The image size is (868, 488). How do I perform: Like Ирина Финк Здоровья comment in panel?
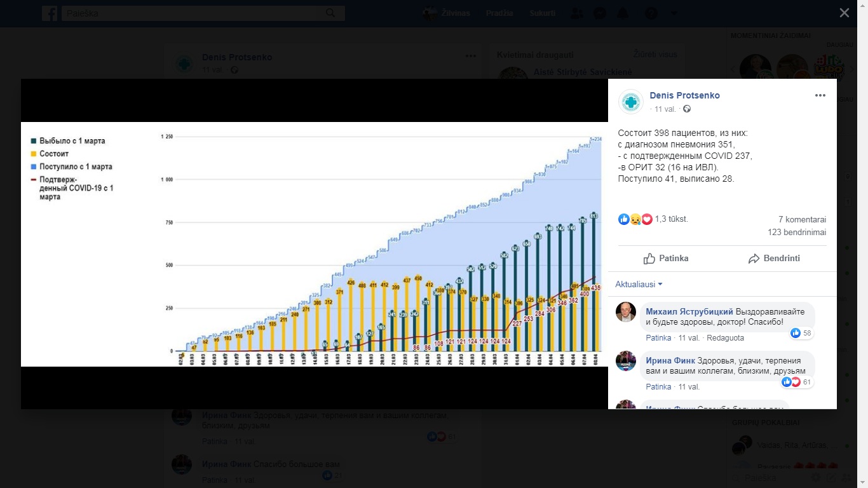pyautogui.click(x=658, y=386)
